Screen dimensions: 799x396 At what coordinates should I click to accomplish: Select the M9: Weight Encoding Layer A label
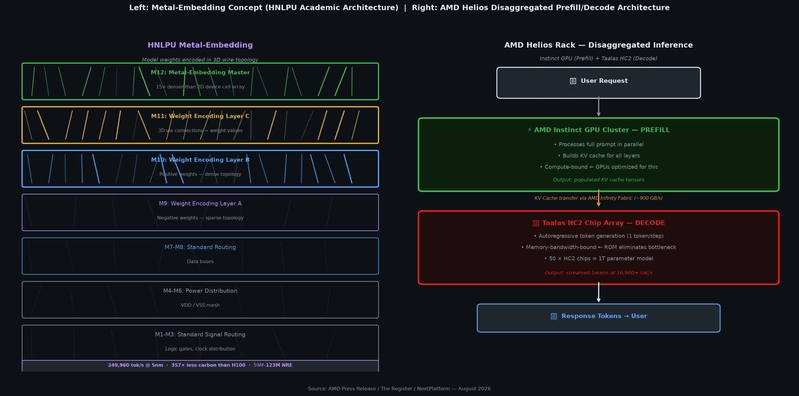pyautogui.click(x=200, y=203)
